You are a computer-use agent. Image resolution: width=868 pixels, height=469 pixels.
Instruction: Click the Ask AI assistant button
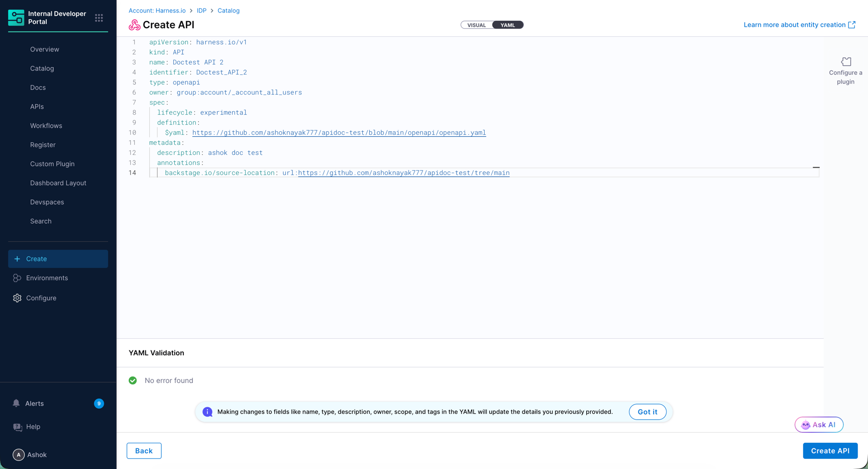pos(819,425)
